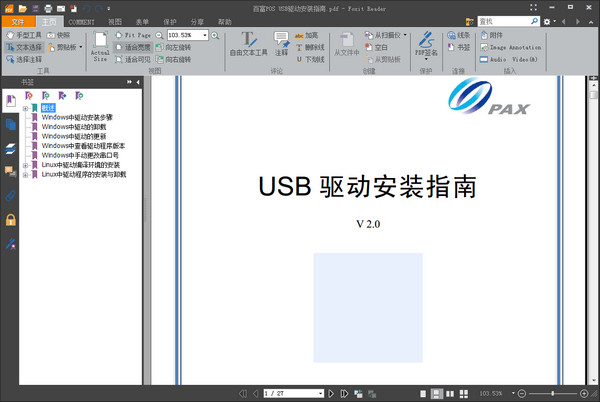
Task: Switch to the COMMENT ribbon tab
Action: [x=81, y=22]
